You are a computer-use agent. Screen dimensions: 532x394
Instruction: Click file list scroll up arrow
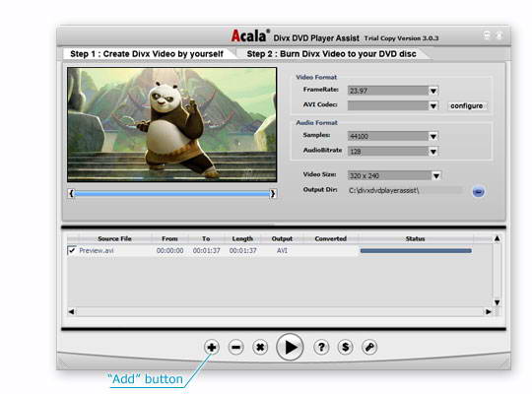pos(498,238)
